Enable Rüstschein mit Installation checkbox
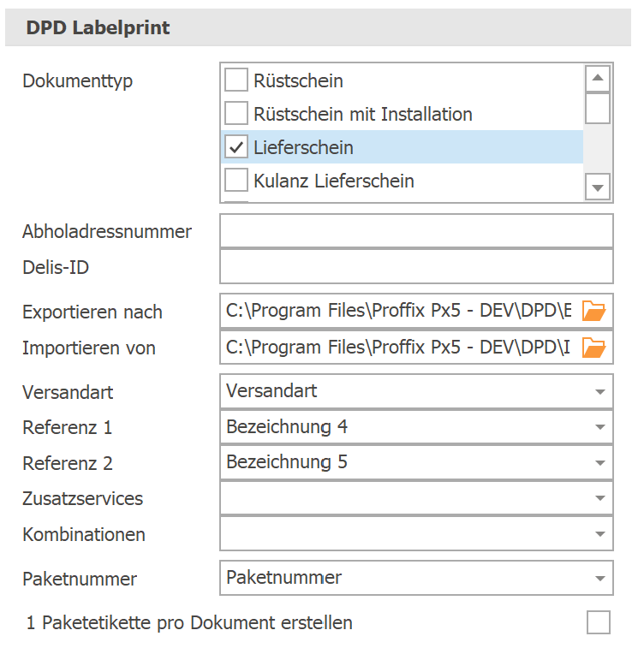This screenshot has width=644, height=654. (x=236, y=114)
